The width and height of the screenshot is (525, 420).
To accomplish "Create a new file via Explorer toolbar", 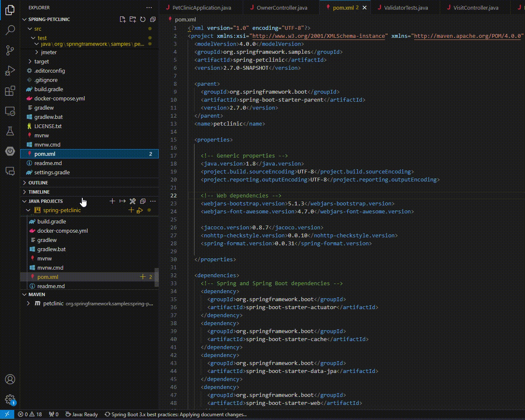I will point(123,19).
